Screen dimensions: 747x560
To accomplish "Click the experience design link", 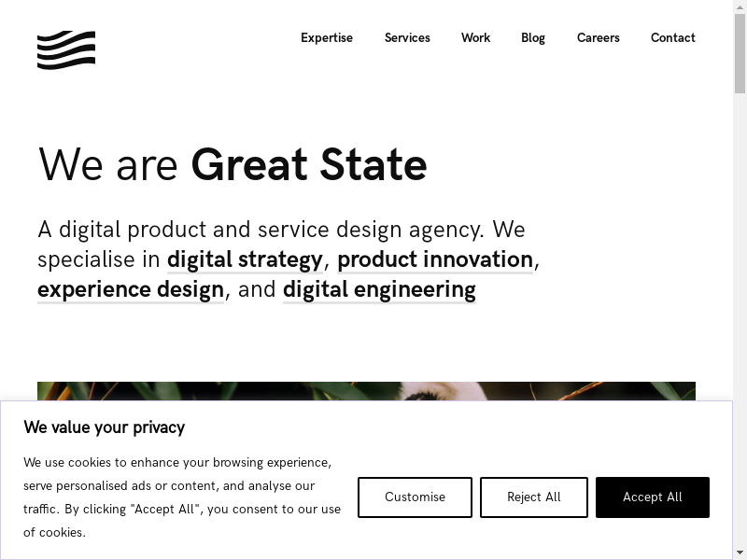I will coord(131,289).
